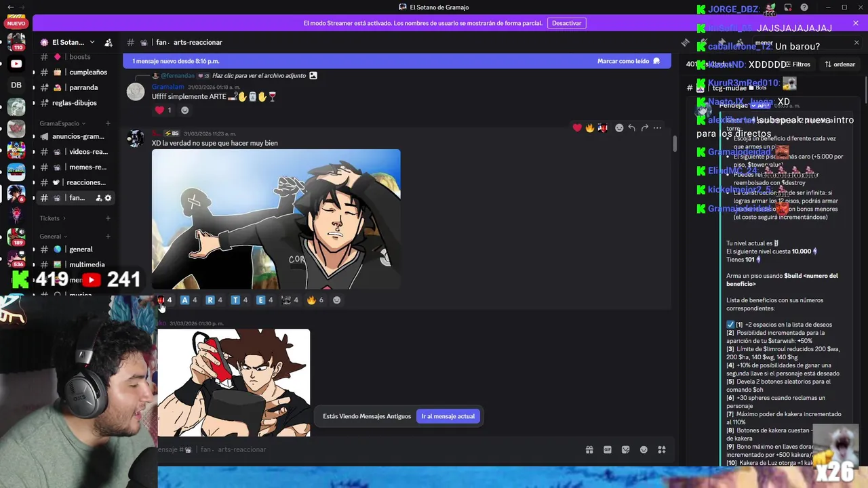
Task: Clear the search field containing 'menor'
Action: 856,43
